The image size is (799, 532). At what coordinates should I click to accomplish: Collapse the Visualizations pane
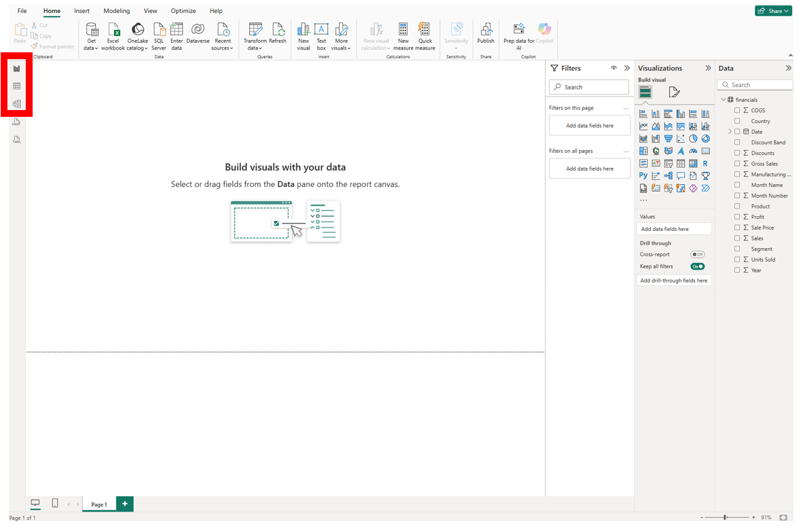coord(708,68)
